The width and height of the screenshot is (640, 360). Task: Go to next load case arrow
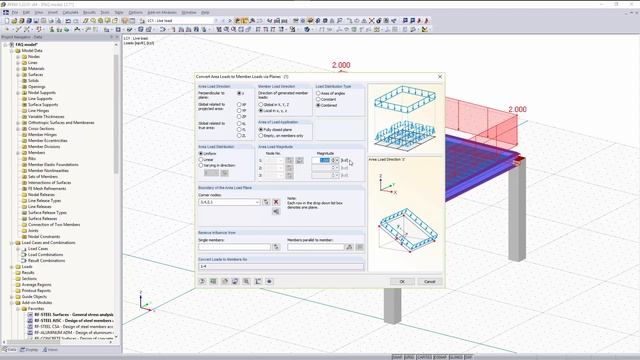230,20
